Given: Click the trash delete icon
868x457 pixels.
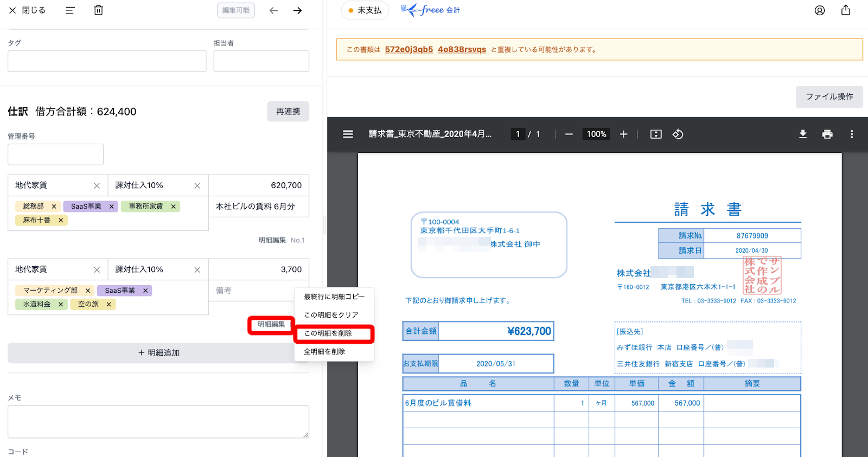Looking at the screenshot, I should click(98, 10).
